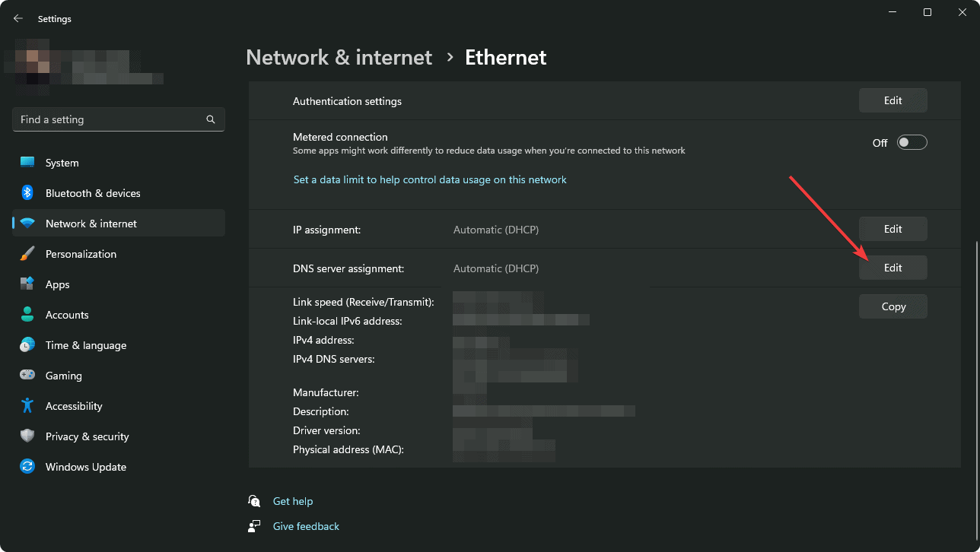Click the Apps icon in sidebar
This screenshot has height=552, width=980.
(27, 284)
